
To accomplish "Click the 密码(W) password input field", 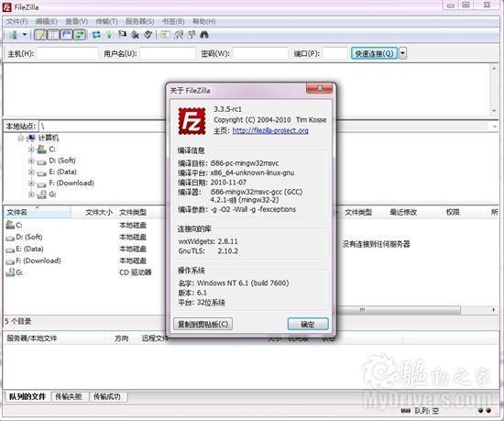I will [260, 53].
